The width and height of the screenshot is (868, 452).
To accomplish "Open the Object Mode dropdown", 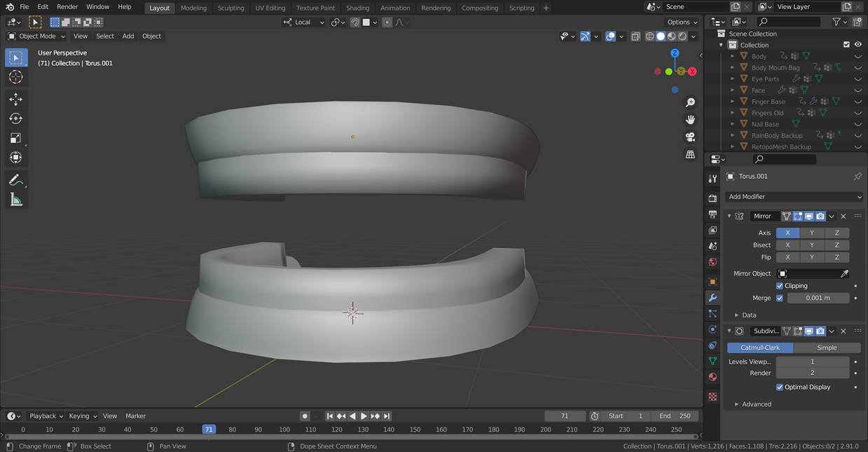I will coord(36,36).
